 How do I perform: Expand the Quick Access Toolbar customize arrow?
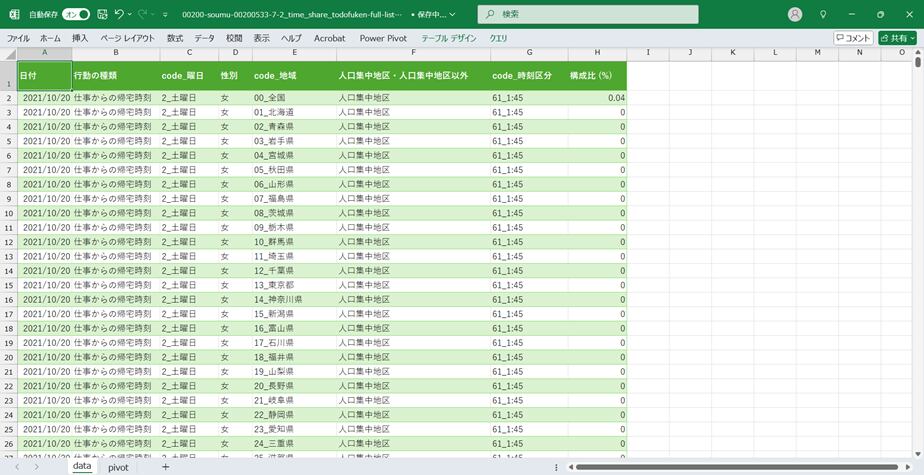coord(165,14)
